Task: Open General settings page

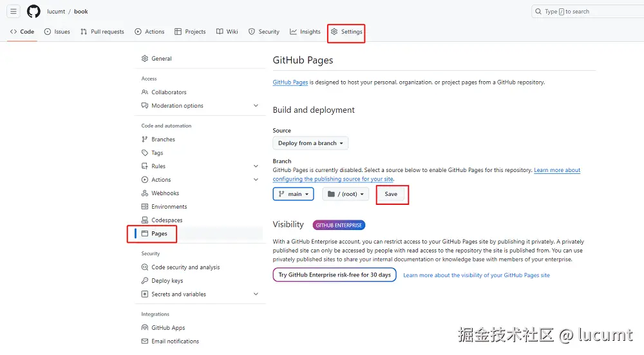Action: (x=162, y=59)
